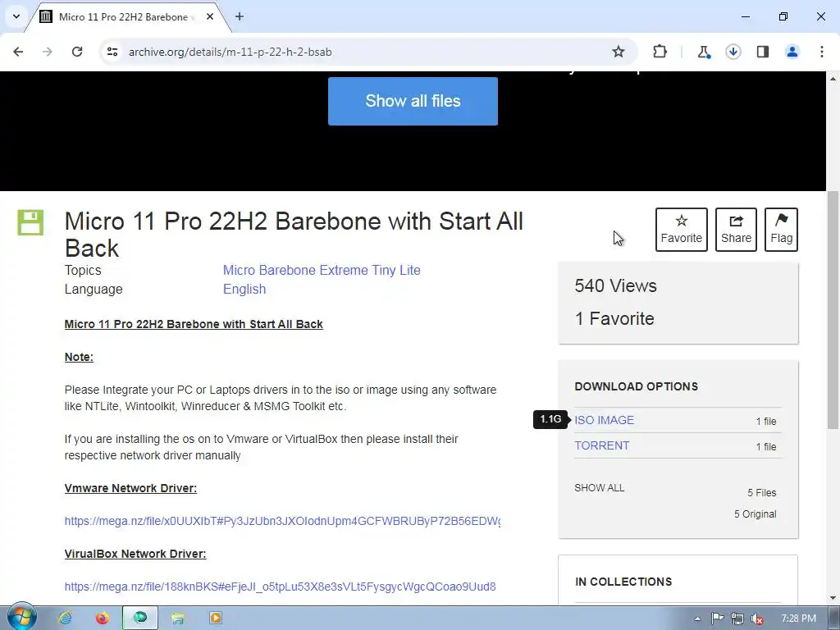Screen dimensions: 840x630
Task: Open the tab search dropdown arrow
Action: [x=16, y=16]
